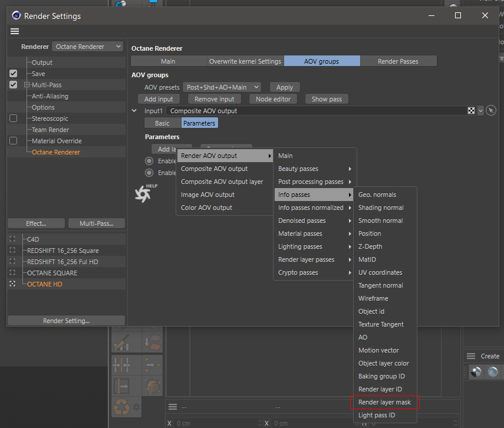Open the Render Settings hamburger menu
Viewport: 504px width, 428px height.
coord(15,31)
